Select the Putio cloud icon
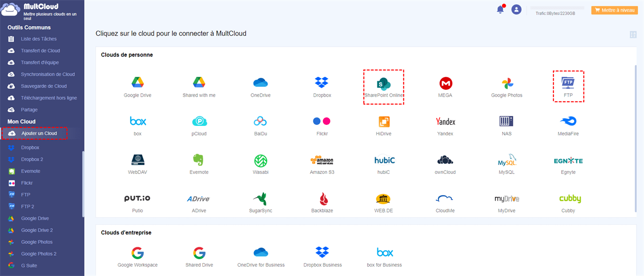The image size is (644, 276). [137, 198]
